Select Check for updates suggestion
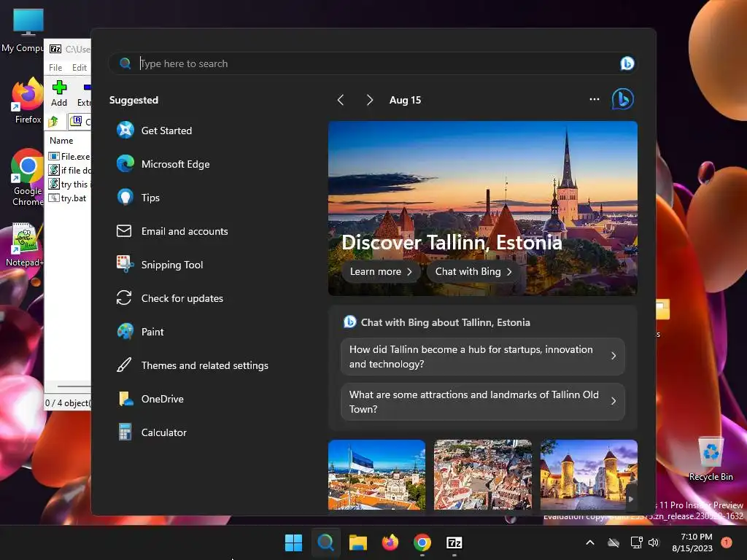Screen dimensions: 747x560 click(170, 298)
